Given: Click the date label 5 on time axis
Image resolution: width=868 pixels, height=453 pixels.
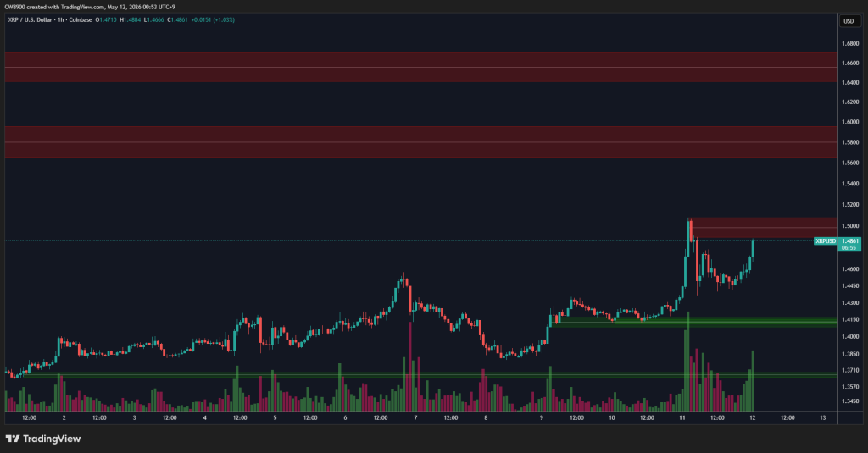Looking at the screenshot, I should click(x=275, y=417).
